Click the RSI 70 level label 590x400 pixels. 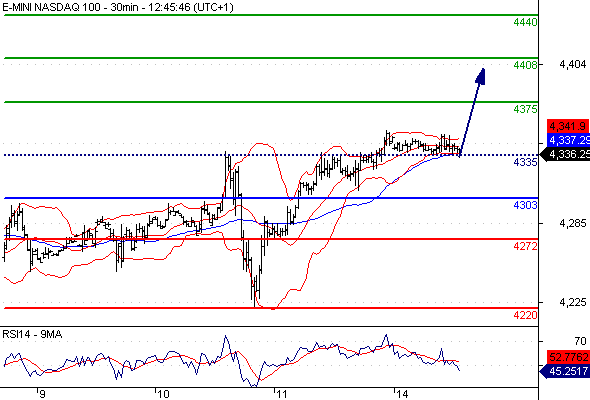tap(580, 341)
